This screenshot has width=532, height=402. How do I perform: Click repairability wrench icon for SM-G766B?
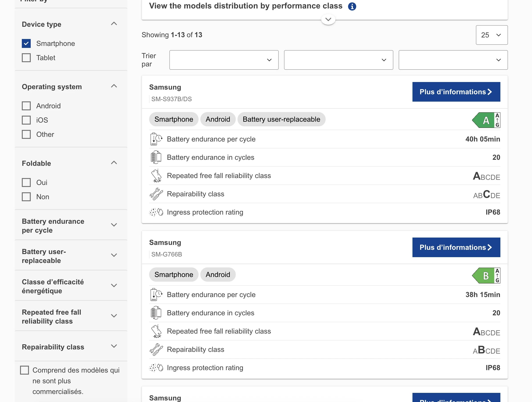pos(156,350)
